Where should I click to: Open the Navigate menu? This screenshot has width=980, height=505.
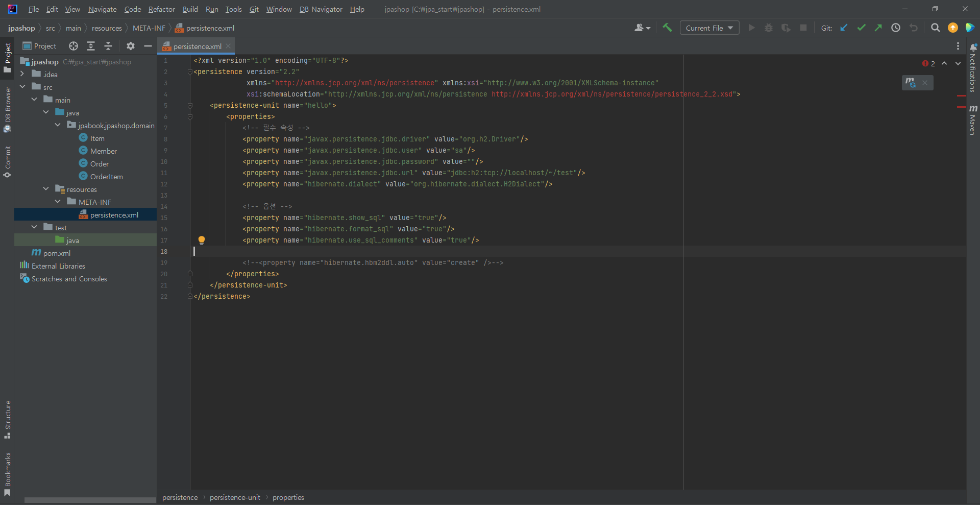pos(102,9)
